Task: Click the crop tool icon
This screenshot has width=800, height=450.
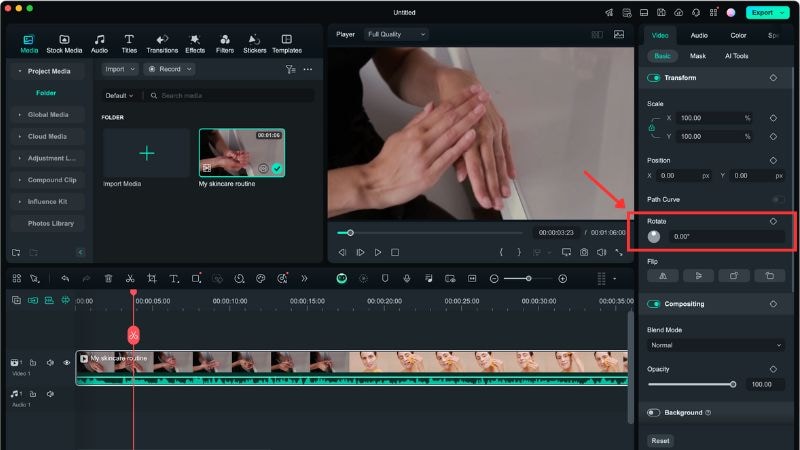Action: (x=152, y=279)
